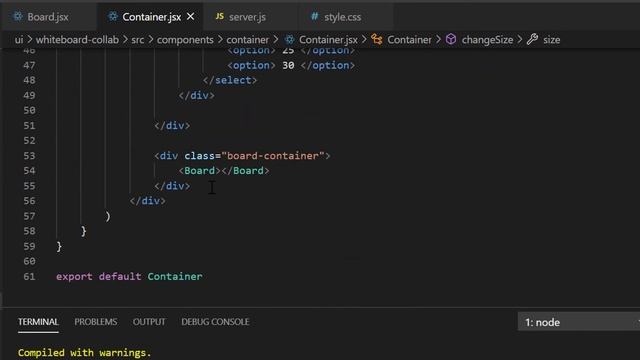Click Container.jsx file in breadcrumb
The image size is (640, 360).
pos(328,40)
